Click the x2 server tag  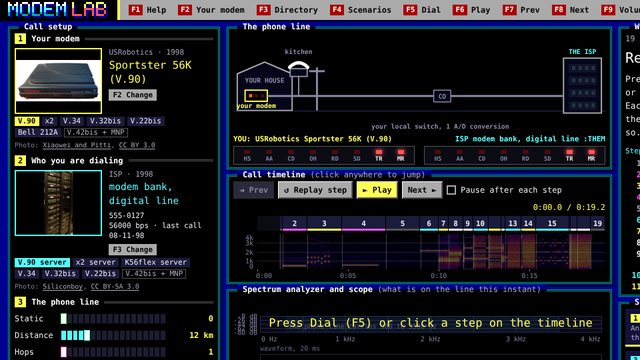[96, 262]
